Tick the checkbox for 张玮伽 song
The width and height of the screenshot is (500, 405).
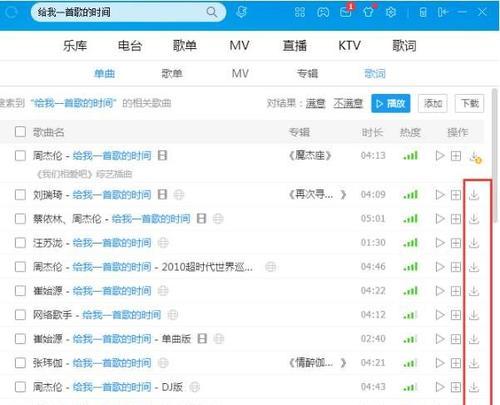pyautogui.click(x=20, y=363)
